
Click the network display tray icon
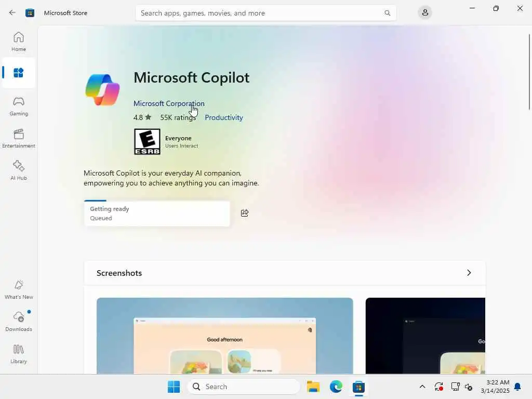(x=455, y=387)
